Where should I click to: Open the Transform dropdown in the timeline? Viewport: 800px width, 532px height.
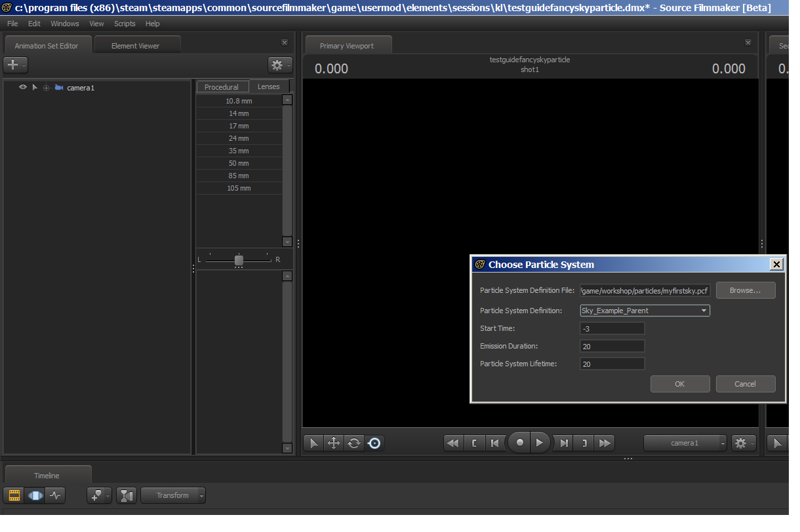[173, 496]
